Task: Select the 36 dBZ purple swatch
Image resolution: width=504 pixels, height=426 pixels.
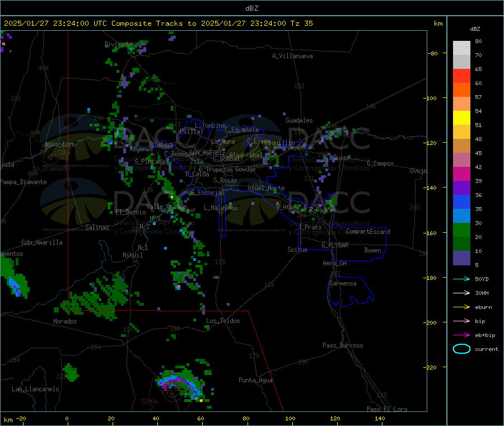Action: [x=461, y=188]
